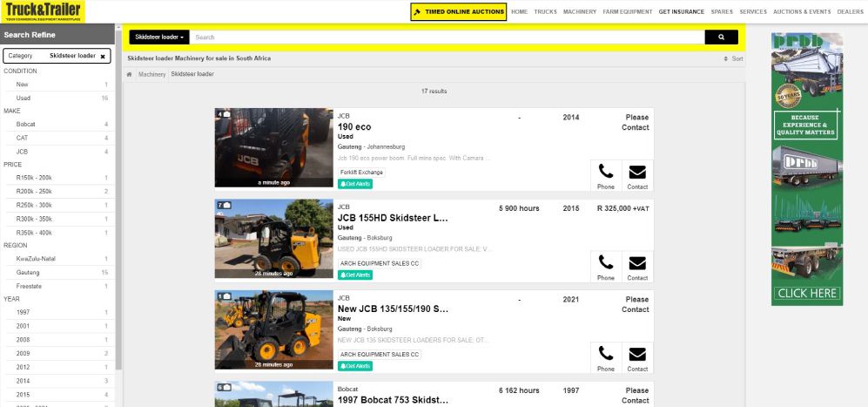
Task: Open SPARES in top navigation
Action: coord(722,11)
